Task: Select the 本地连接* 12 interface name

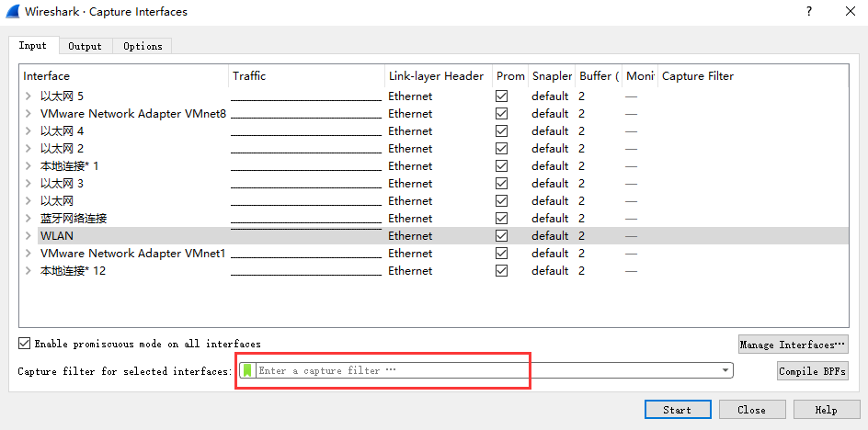Action: coord(73,271)
